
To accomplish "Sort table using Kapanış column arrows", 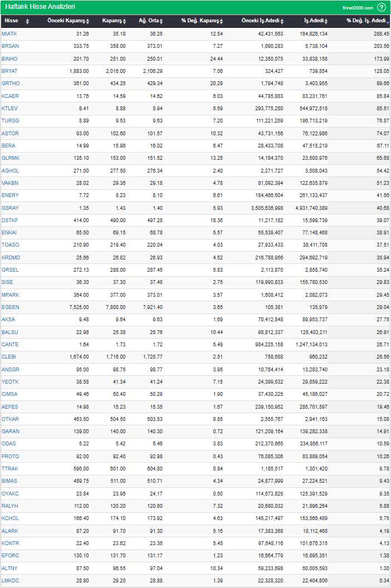I will (x=124, y=21).
